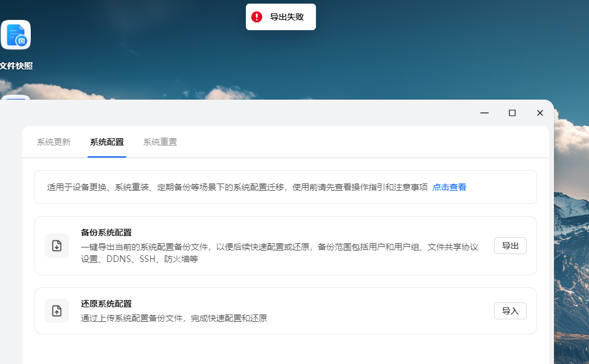The image size is (589, 364).
Task: Click the 备份系统配置 download icon
Action: pyautogui.click(x=56, y=246)
